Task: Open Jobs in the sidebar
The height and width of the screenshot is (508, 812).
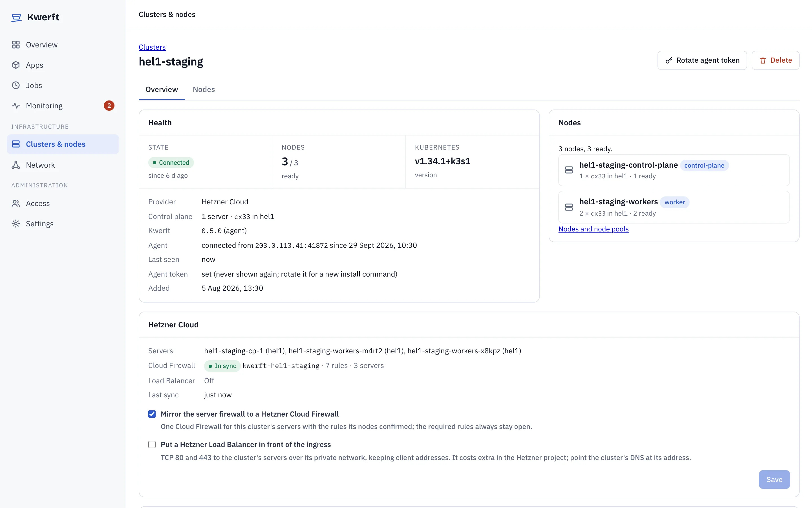Action: [63, 85]
